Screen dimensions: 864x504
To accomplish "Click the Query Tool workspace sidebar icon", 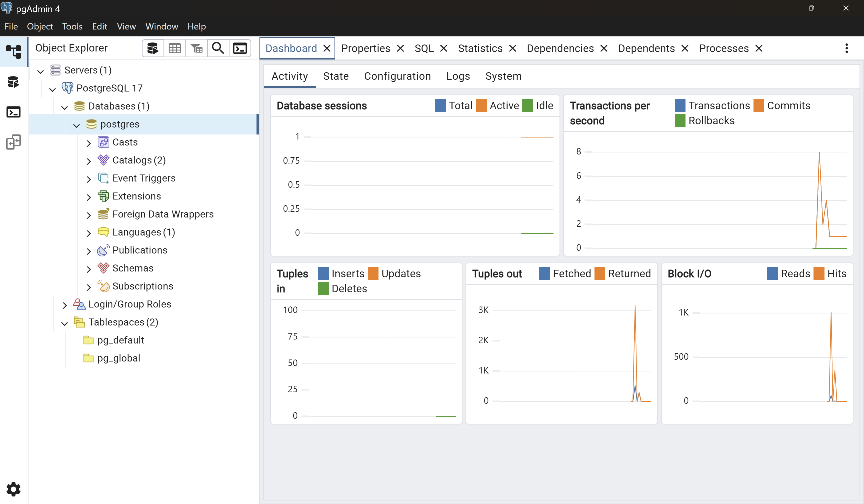I will pyautogui.click(x=14, y=82).
